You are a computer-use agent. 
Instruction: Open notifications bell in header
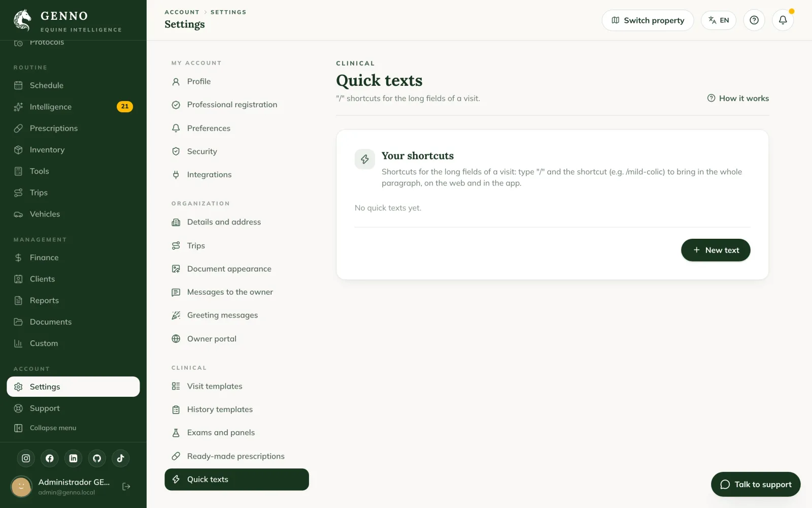coord(783,20)
